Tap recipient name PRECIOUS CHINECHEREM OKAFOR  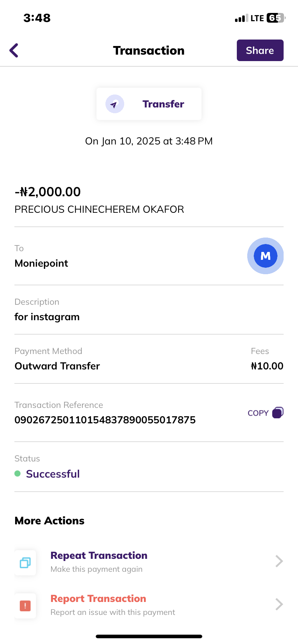[99, 210]
